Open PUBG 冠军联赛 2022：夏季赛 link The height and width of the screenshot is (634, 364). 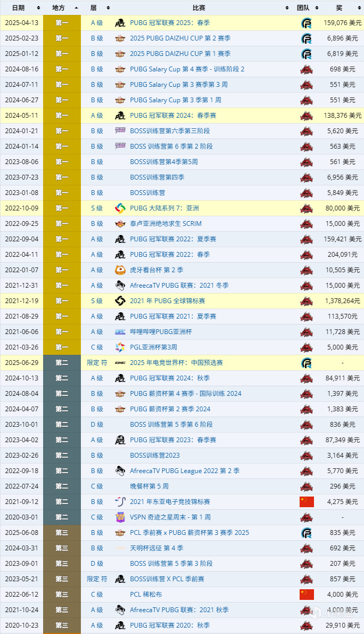point(173,239)
